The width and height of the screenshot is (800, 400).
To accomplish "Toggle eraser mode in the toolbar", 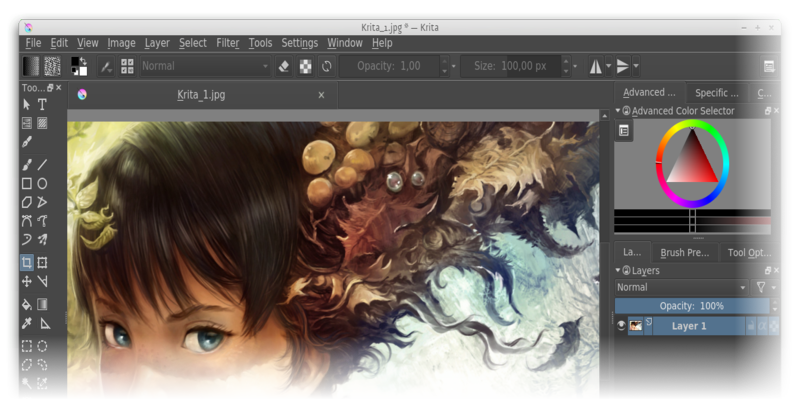I will click(x=284, y=66).
